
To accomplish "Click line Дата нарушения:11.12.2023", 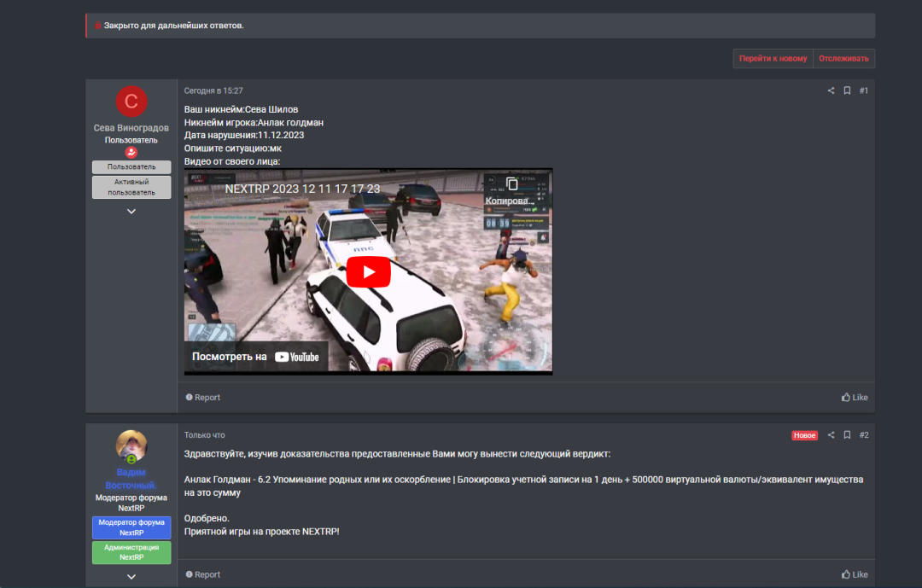I will [x=244, y=135].
